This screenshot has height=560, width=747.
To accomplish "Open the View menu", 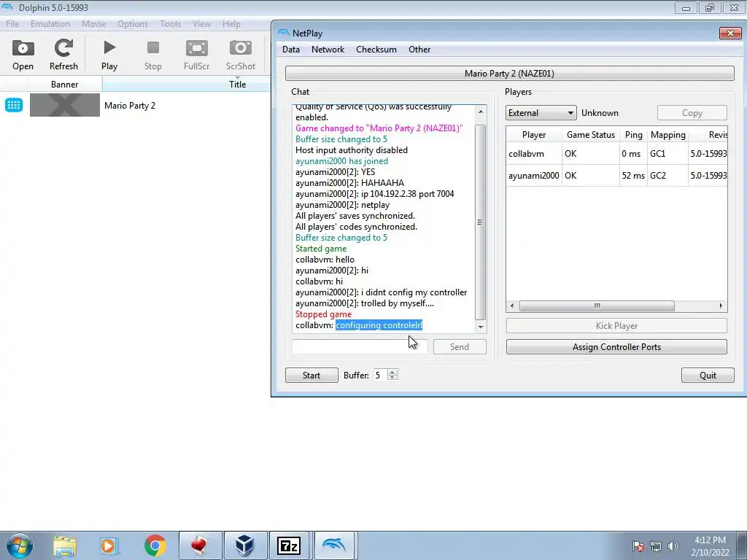I will pyautogui.click(x=201, y=24).
